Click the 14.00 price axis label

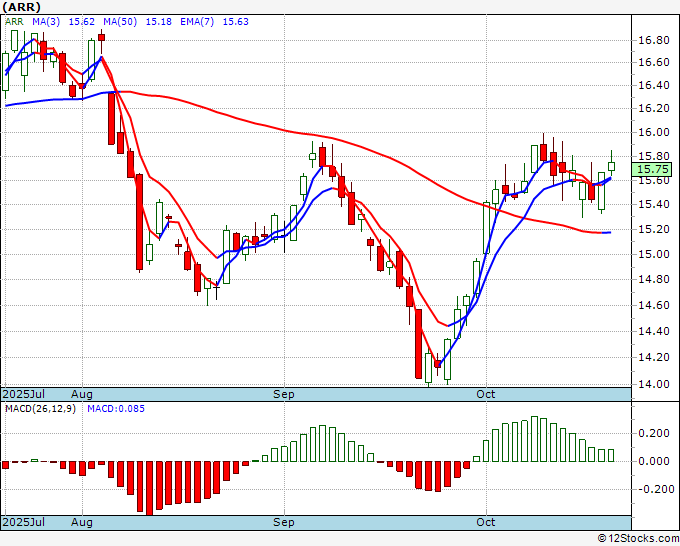point(654,384)
